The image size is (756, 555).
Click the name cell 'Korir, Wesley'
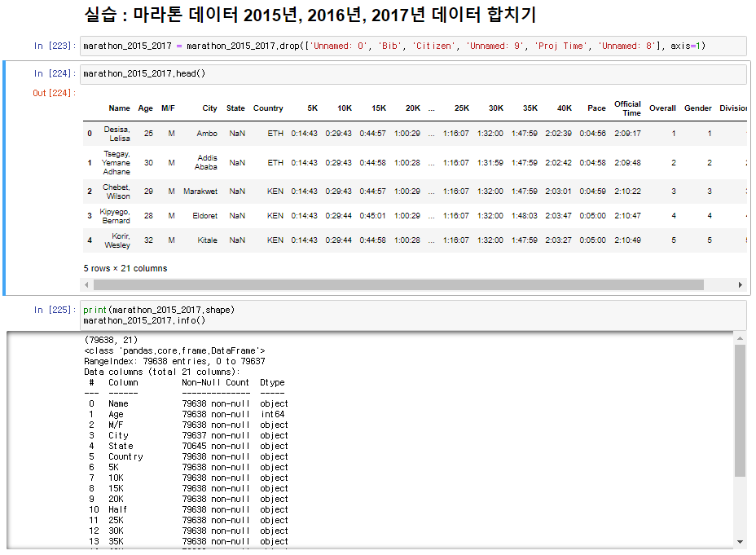point(117,240)
